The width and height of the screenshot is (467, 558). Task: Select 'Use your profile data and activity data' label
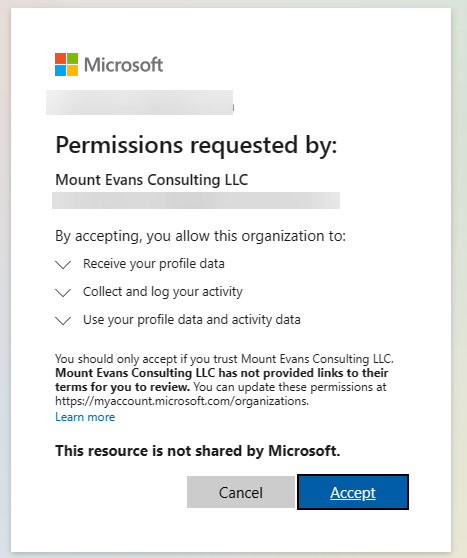point(192,320)
